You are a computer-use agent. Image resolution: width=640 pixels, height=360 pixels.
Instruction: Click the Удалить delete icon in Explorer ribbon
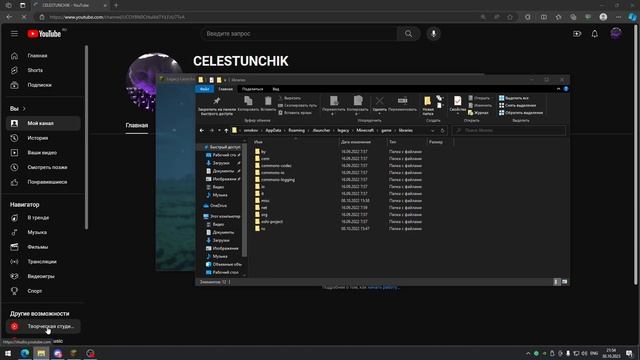tap(380, 104)
